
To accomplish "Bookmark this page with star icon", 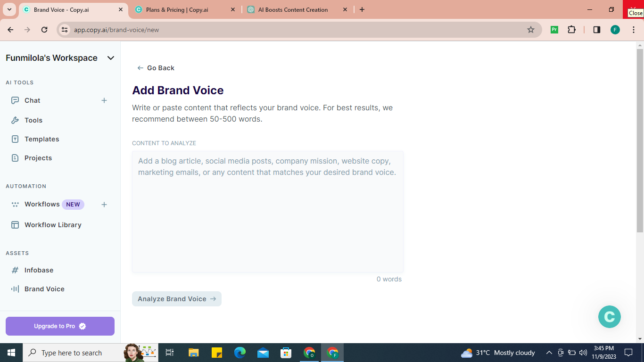I will click(531, 30).
